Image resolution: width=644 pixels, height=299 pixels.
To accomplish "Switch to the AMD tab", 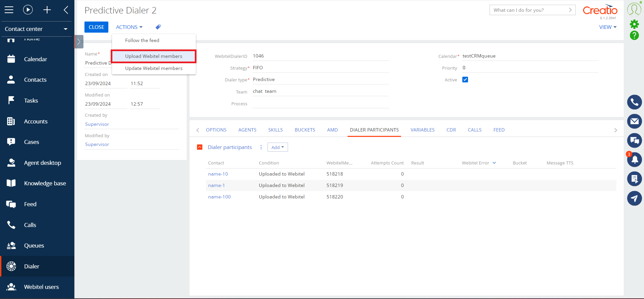I will pyautogui.click(x=332, y=130).
